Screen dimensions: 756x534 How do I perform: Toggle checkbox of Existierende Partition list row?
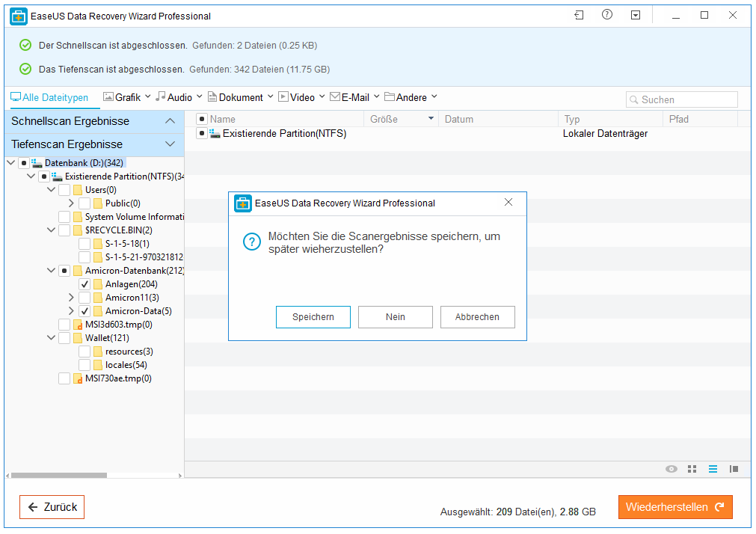202,134
